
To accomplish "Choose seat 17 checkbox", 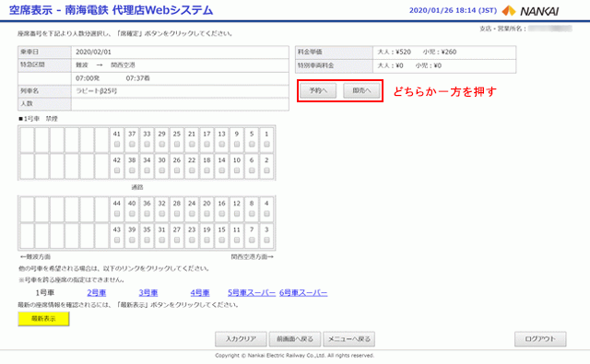I will tap(206, 145).
